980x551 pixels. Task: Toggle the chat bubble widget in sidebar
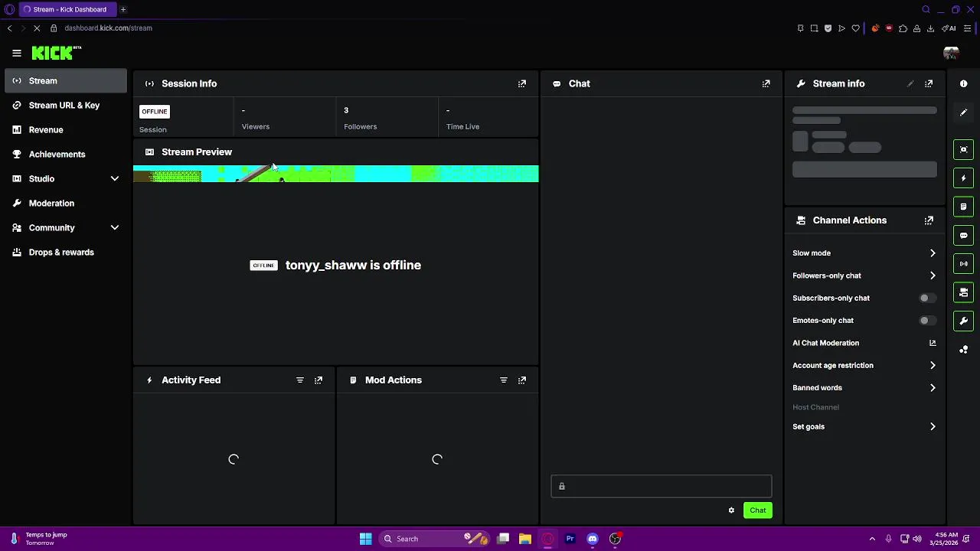coord(964,236)
